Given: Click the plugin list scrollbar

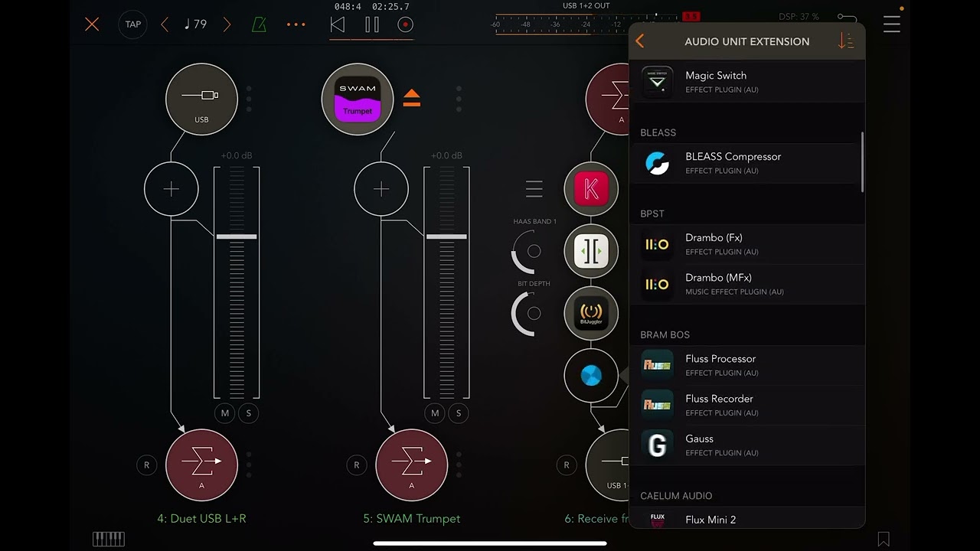Looking at the screenshot, I should coord(862,162).
